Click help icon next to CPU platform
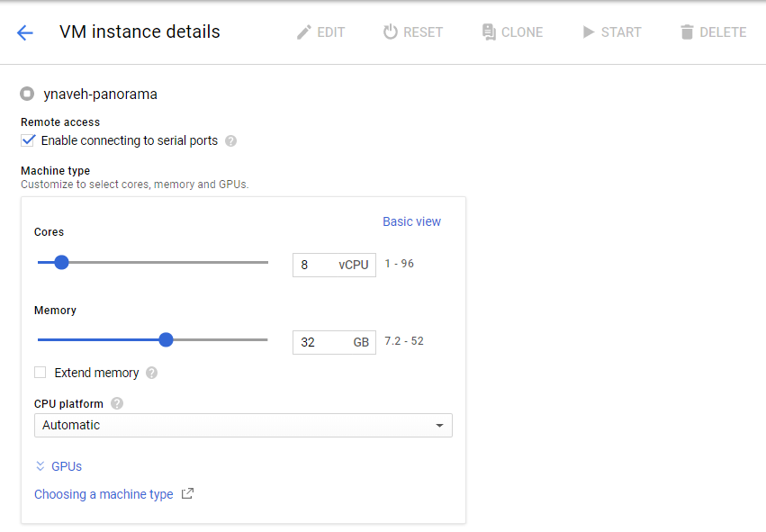Viewport: 766px width, 532px height. click(117, 403)
